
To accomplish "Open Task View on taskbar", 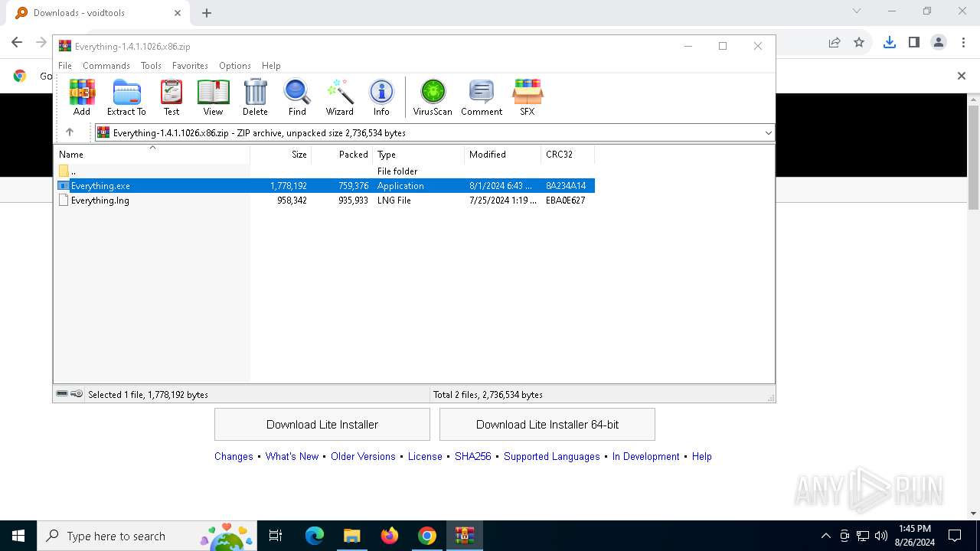I will pyautogui.click(x=276, y=536).
